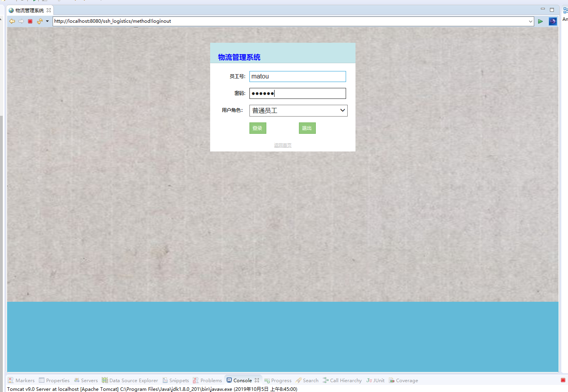Minimize the browser editor area
The image size is (568, 392).
(543, 9)
